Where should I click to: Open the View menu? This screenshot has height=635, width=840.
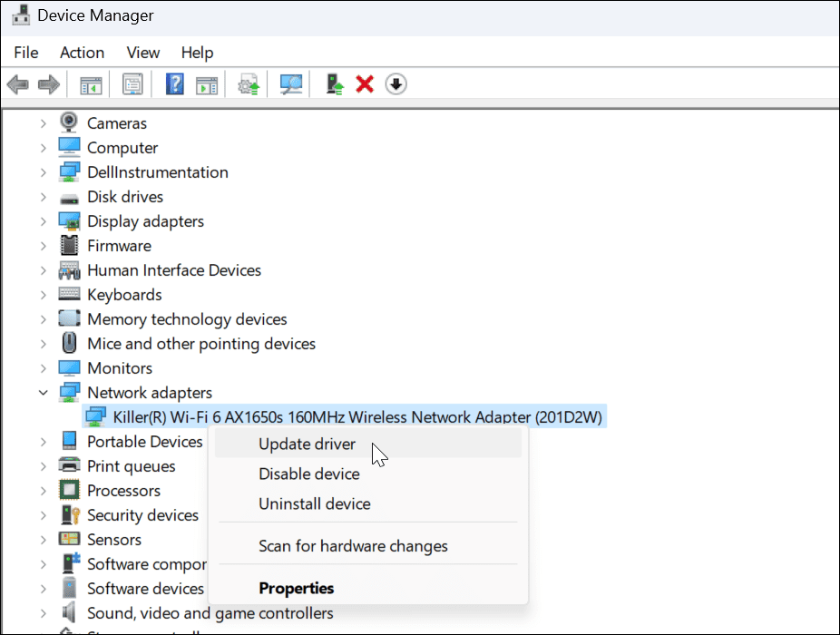pyautogui.click(x=142, y=52)
